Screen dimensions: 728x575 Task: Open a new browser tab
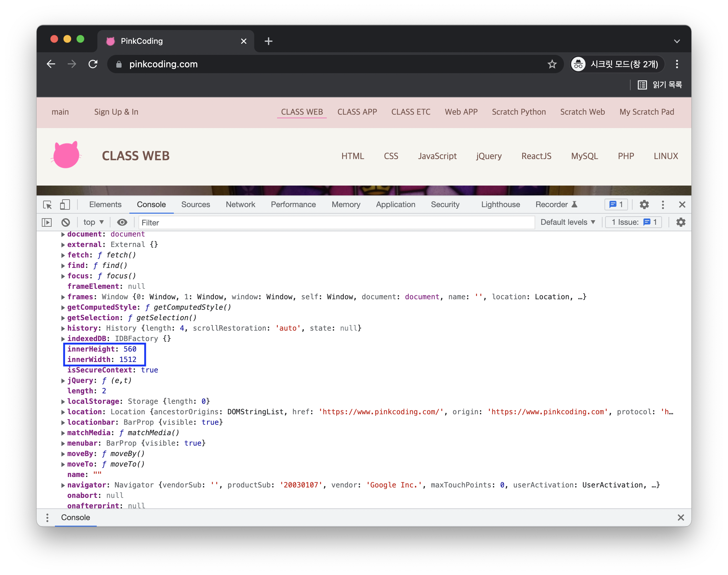pyautogui.click(x=268, y=41)
